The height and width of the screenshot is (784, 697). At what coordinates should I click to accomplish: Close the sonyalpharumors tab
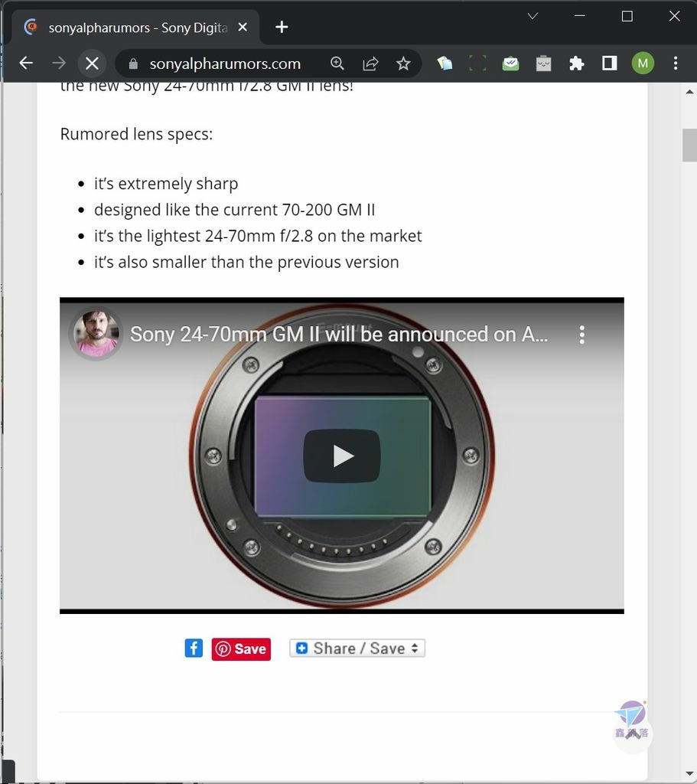243,27
